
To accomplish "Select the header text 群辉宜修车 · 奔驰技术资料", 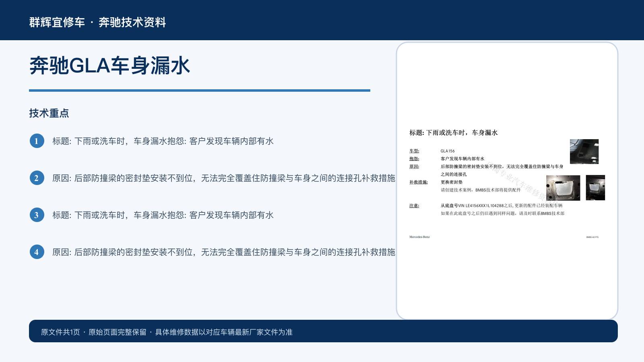I will coord(97,22).
